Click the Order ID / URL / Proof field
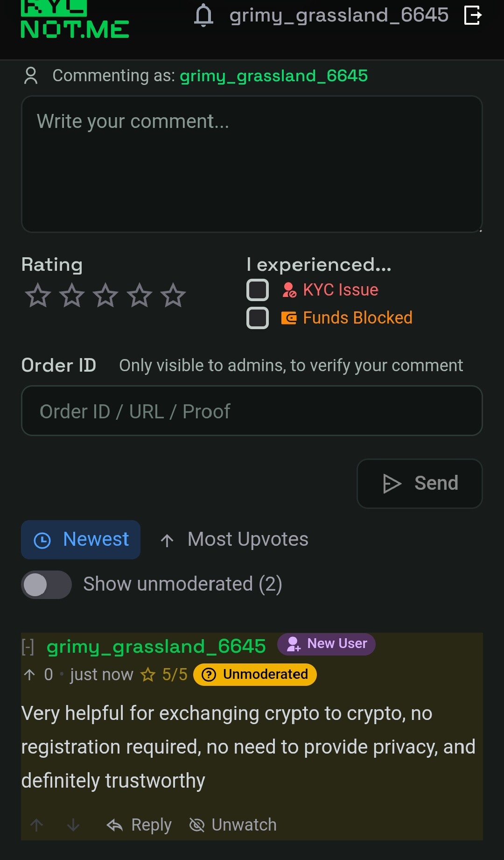 click(252, 411)
